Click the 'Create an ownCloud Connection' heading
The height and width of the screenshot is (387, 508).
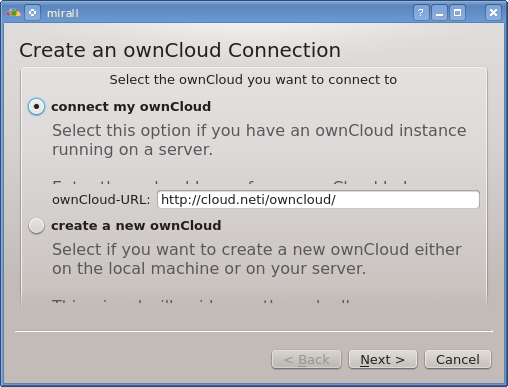click(180, 50)
